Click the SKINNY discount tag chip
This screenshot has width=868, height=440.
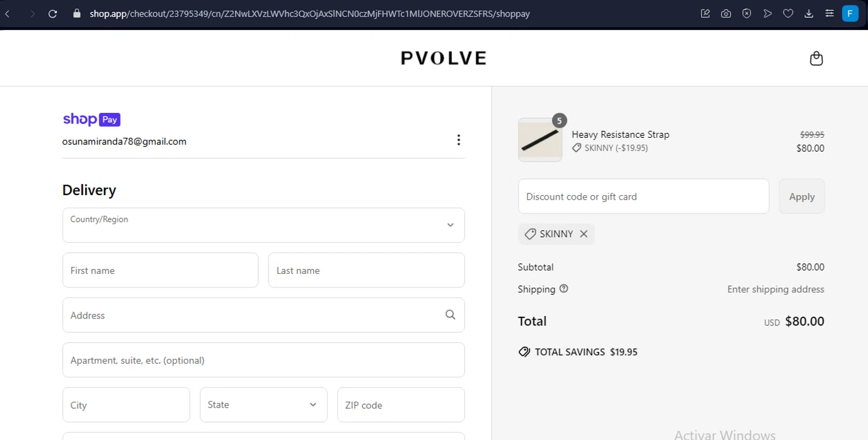coord(556,234)
